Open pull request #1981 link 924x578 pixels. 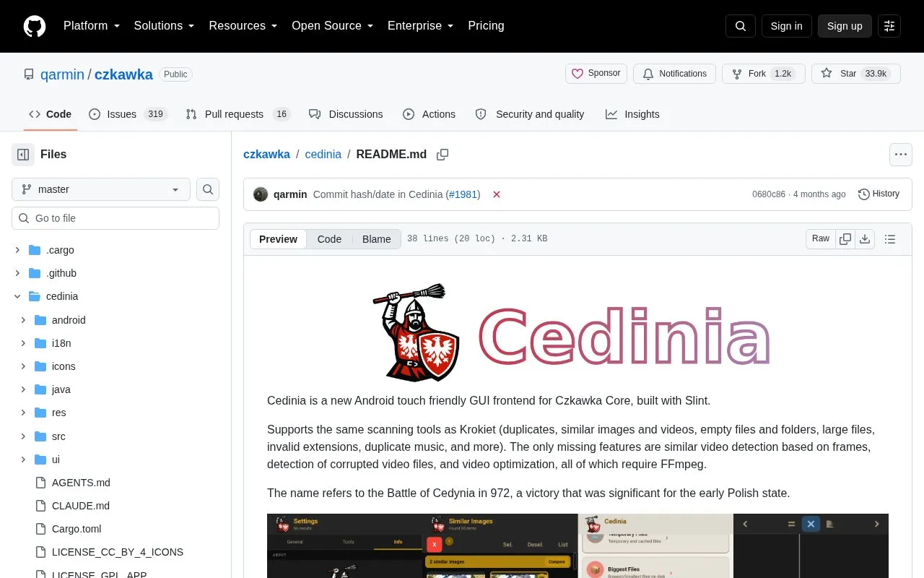462,194
